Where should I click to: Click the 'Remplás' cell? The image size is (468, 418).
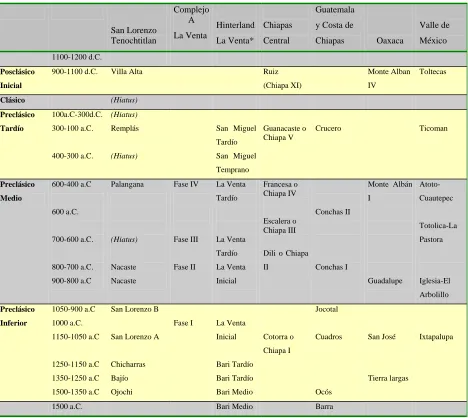click(x=125, y=128)
